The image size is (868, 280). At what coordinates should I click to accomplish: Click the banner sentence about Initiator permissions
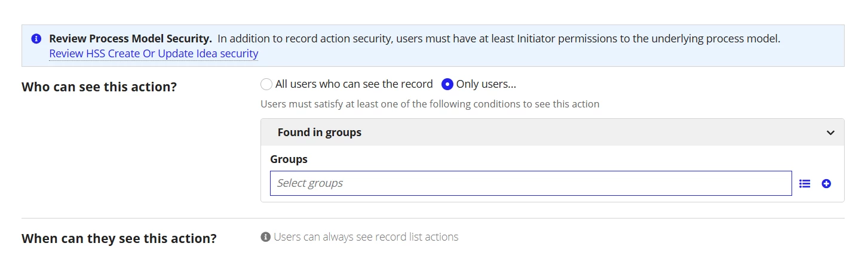click(499, 39)
